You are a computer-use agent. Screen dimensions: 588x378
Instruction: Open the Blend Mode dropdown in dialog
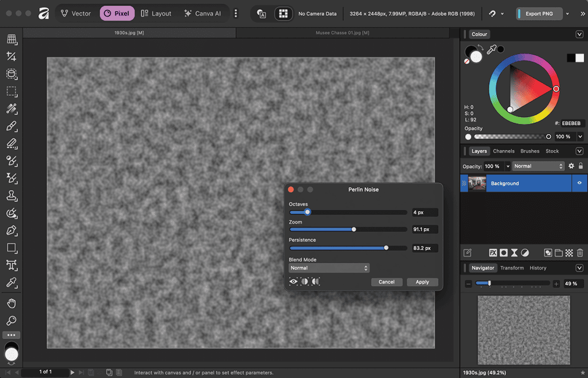(x=329, y=268)
